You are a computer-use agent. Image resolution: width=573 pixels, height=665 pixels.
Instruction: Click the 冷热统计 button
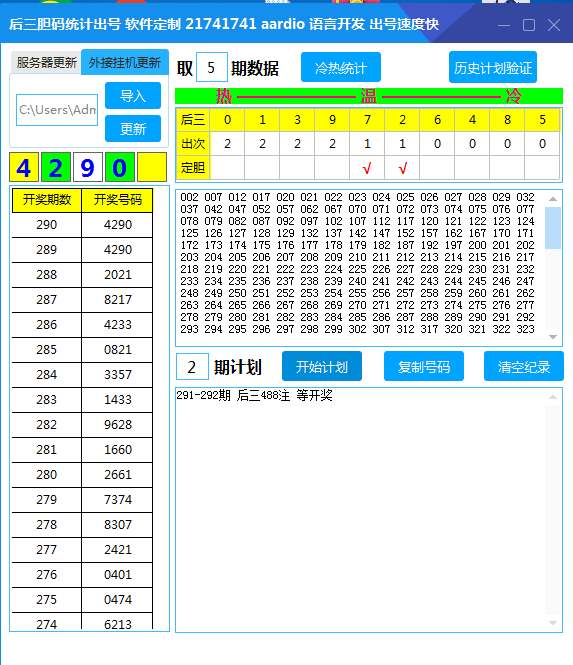[x=341, y=67]
